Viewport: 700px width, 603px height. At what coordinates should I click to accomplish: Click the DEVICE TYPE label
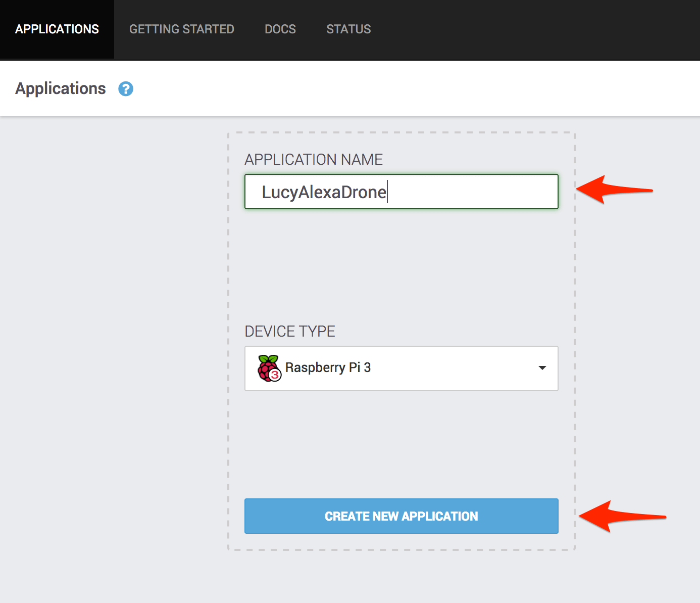point(290,332)
